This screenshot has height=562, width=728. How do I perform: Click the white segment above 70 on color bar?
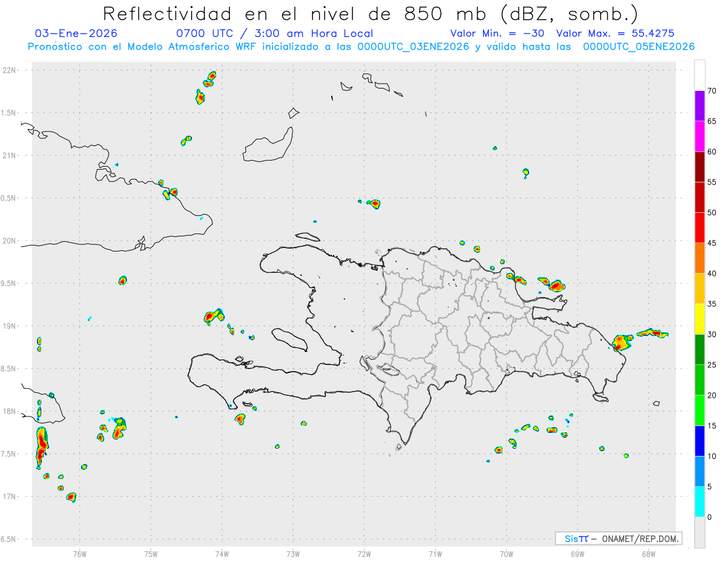pos(699,75)
